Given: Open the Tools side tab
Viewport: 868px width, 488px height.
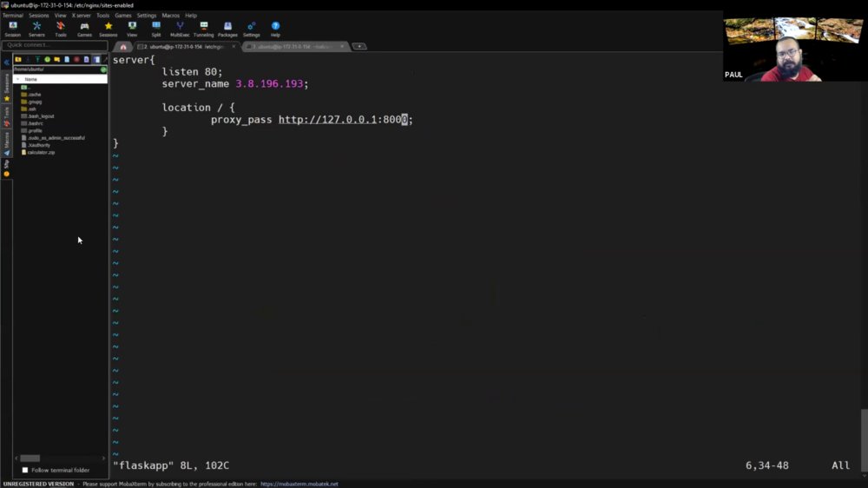Looking at the screenshot, I should coord(7,116).
